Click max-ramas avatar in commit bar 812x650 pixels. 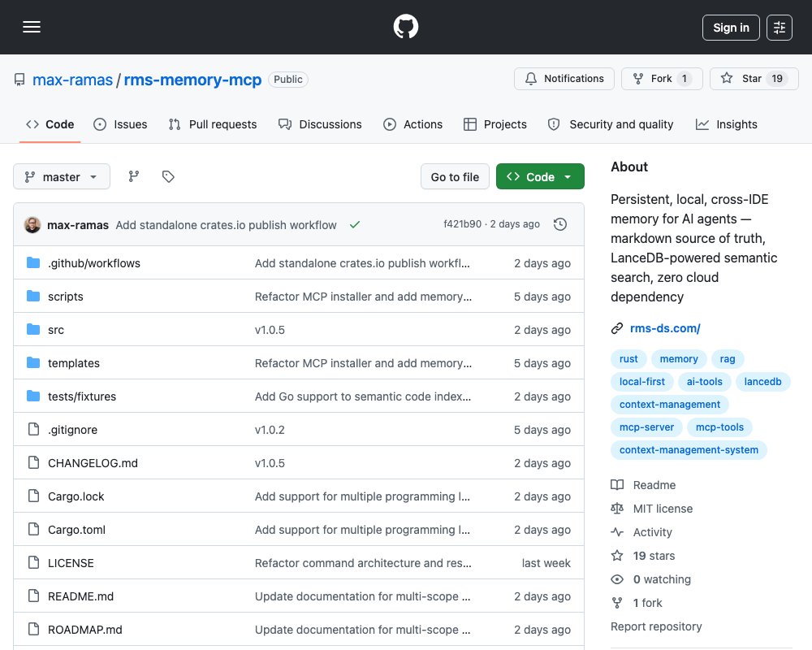coord(32,225)
